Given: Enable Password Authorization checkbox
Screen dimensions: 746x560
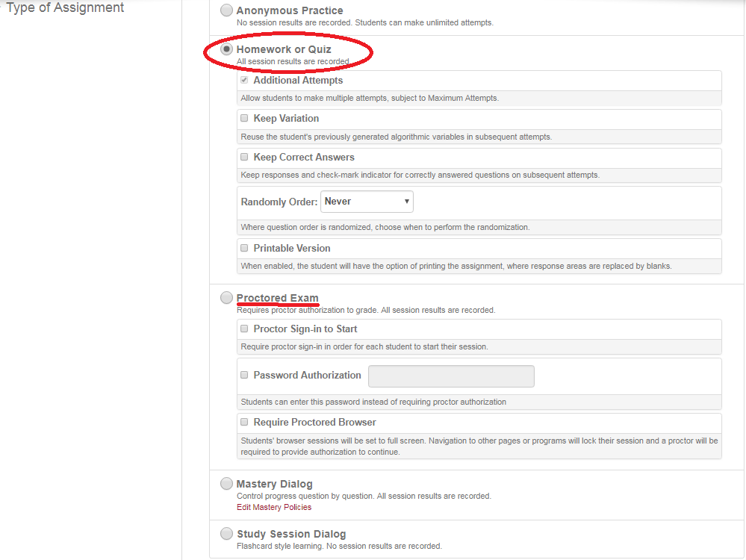Looking at the screenshot, I should (x=244, y=376).
